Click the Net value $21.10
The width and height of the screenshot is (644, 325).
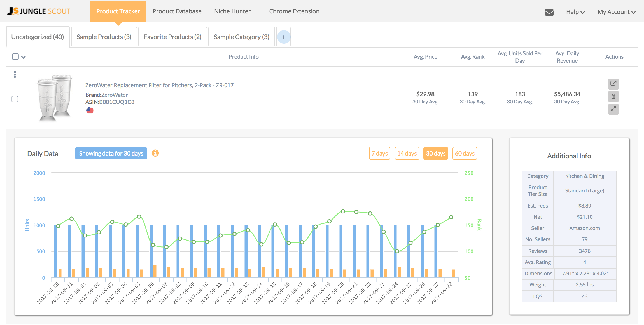pyautogui.click(x=585, y=217)
